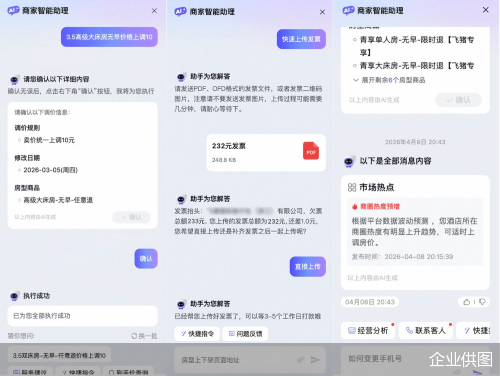Close the right 商家智能助理 panel
This screenshot has height=376, width=500.
tap(486, 10)
